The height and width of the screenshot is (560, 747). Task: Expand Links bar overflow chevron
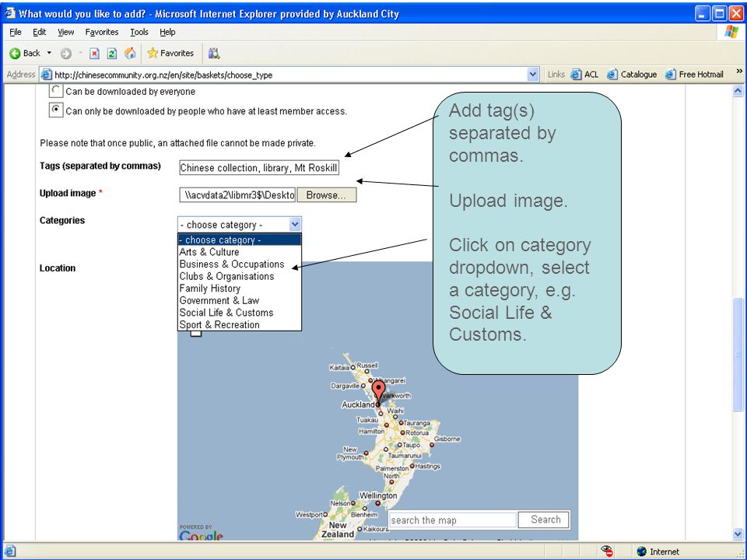tap(739, 72)
